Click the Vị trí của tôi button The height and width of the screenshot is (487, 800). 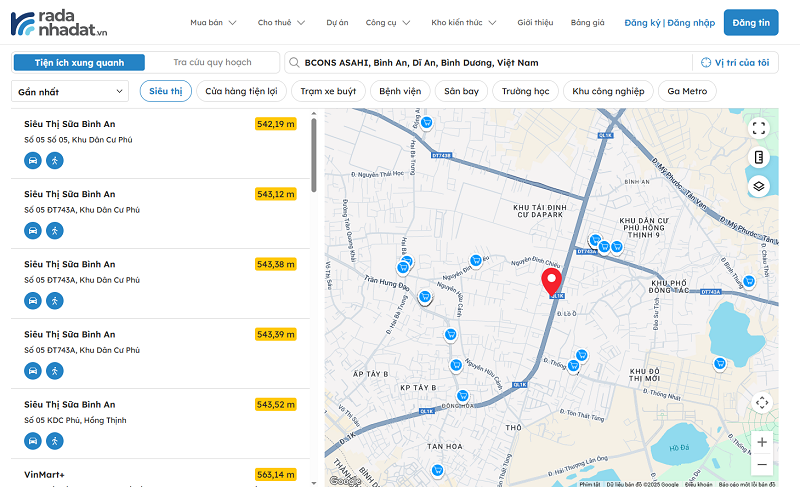click(736, 62)
